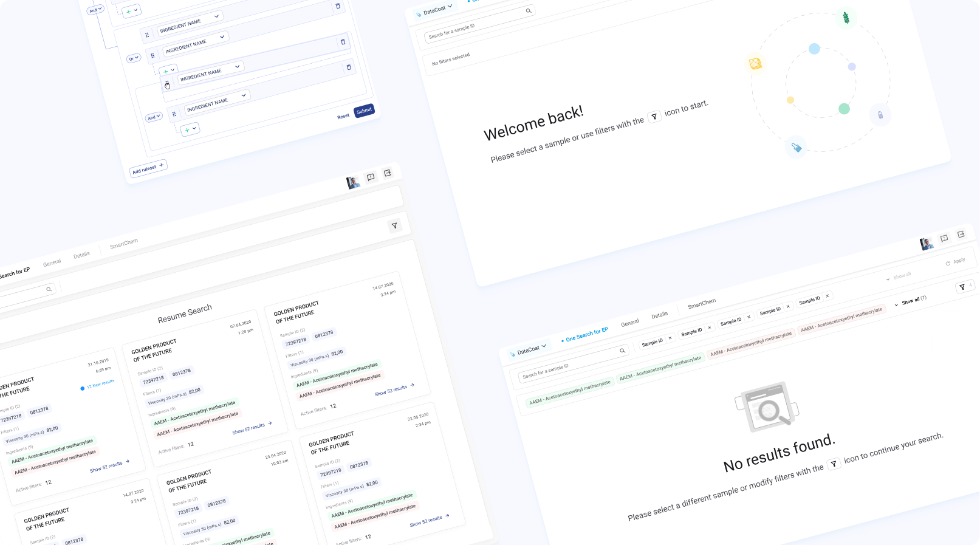Click the trash icon nearest the Submit button

pos(349,67)
